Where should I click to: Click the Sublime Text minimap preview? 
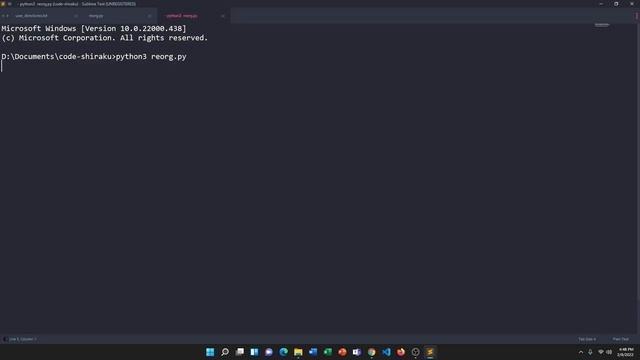pyautogui.click(x=602, y=25)
